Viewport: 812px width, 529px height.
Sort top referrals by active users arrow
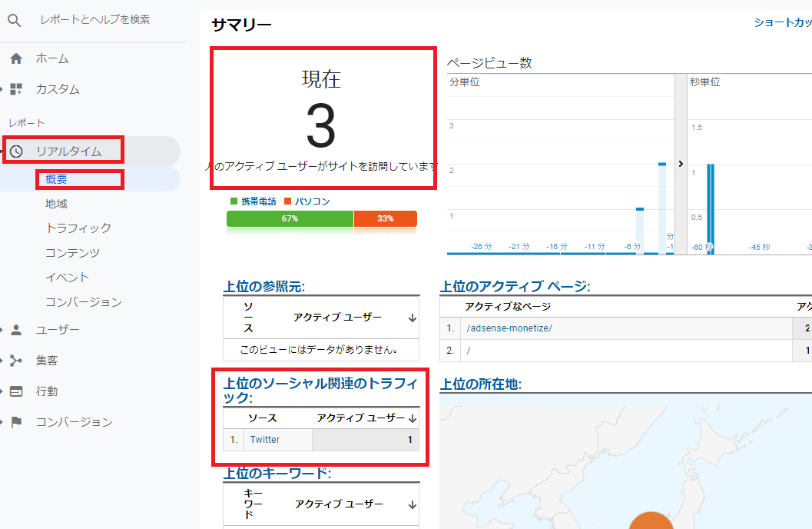413,318
